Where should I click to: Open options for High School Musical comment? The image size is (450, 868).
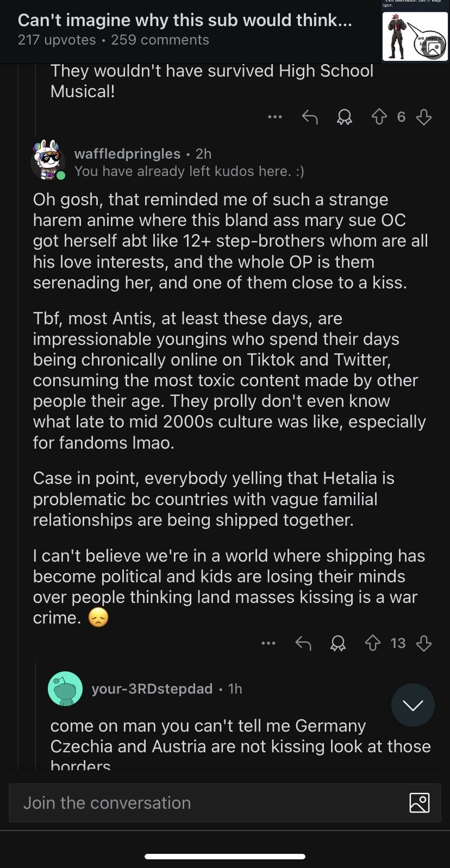275,117
